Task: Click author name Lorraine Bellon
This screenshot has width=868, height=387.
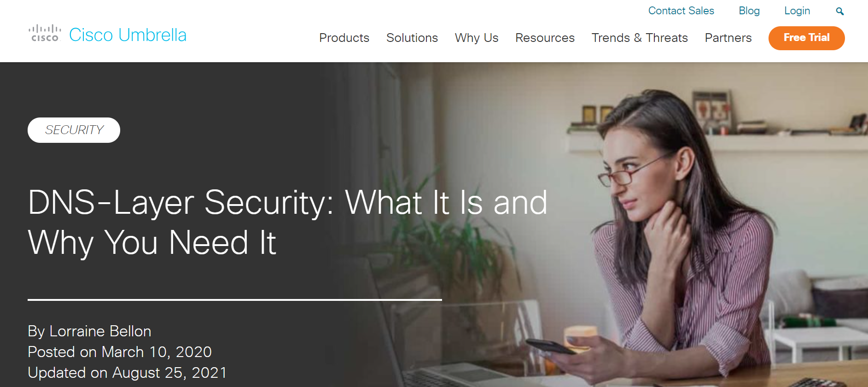Action: 100,331
